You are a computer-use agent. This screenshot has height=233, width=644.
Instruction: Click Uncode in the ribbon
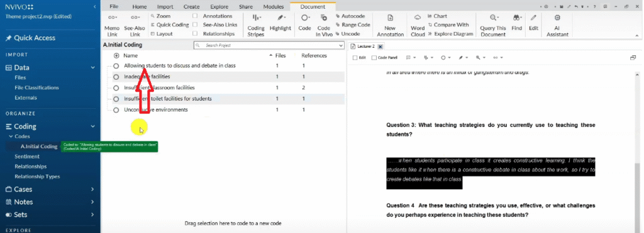pyautogui.click(x=347, y=34)
